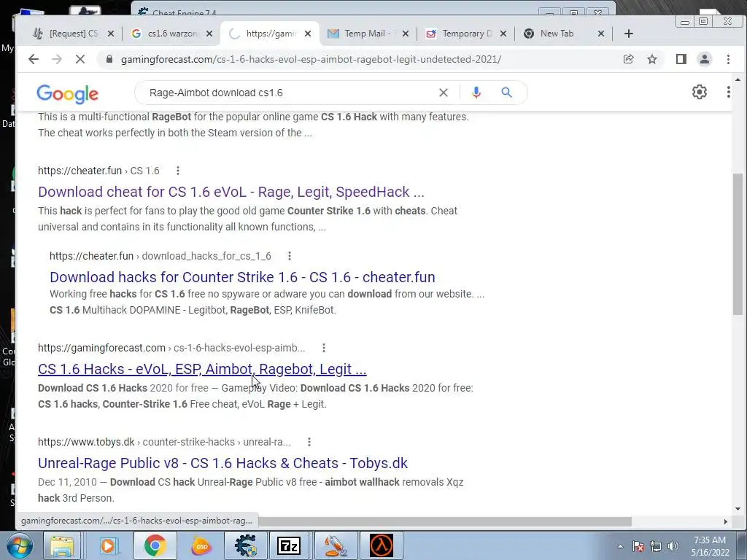Click 'https://www.tobys.dk' breadcrumb text
This screenshot has width=747, height=560.
(x=86, y=442)
